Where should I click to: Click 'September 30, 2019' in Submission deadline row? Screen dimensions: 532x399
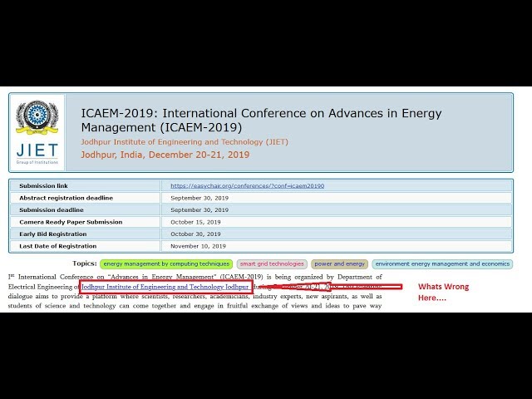(x=199, y=210)
